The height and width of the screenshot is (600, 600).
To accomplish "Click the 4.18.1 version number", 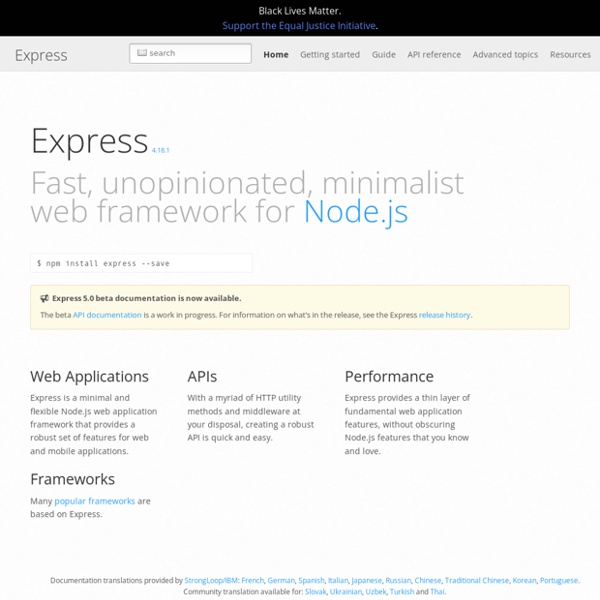I will (161, 150).
